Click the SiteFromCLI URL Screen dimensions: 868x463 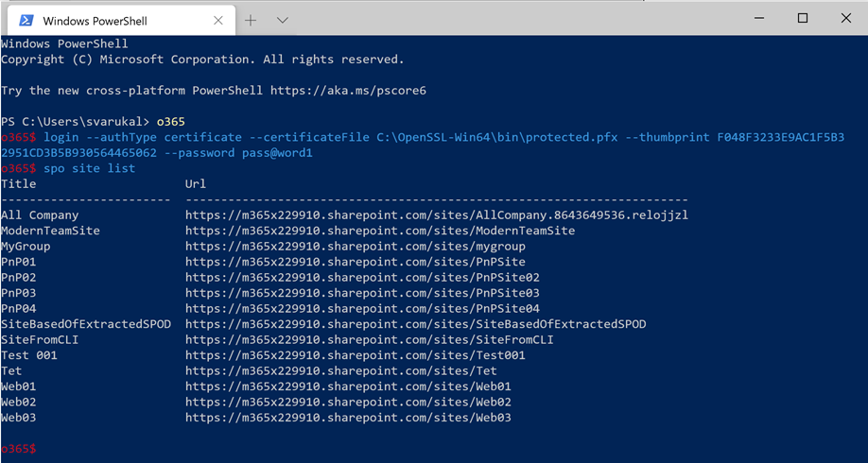point(370,339)
